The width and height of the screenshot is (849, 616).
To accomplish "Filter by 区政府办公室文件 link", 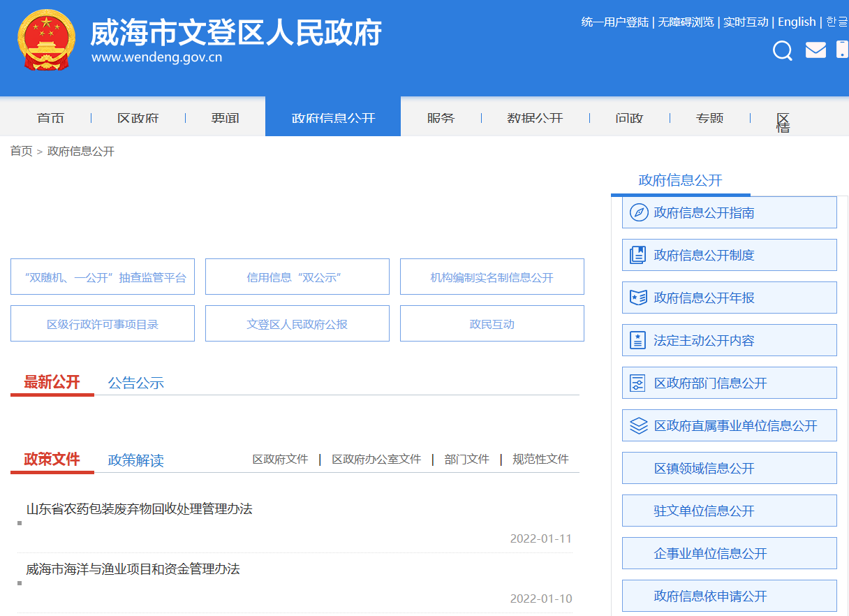I will pyautogui.click(x=376, y=459).
